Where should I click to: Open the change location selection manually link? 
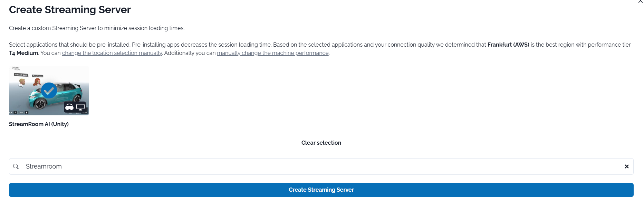tap(112, 53)
